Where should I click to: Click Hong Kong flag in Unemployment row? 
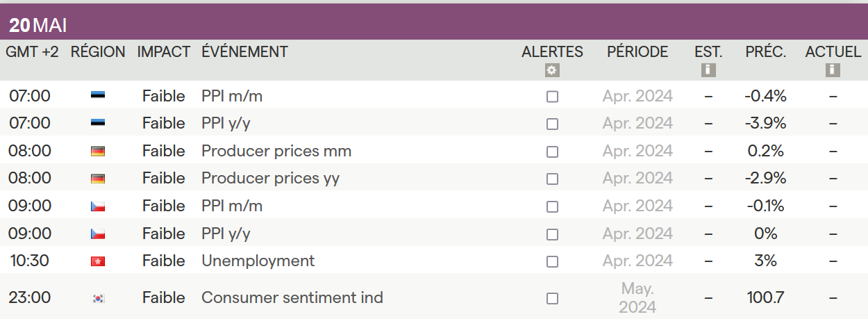pyautogui.click(x=98, y=261)
